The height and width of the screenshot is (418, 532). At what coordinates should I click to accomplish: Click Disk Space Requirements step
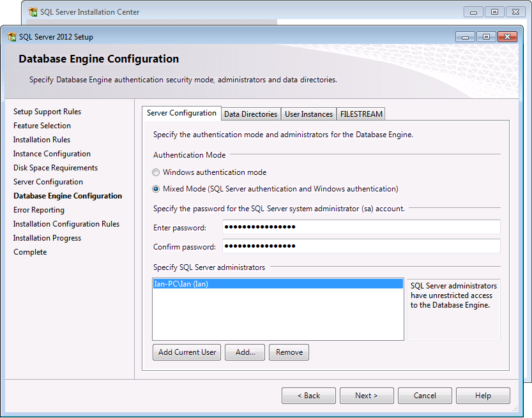tap(56, 168)
